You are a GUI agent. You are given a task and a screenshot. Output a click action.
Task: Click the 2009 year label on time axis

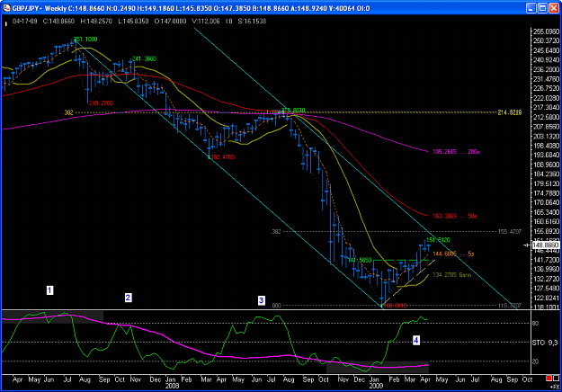376,386
